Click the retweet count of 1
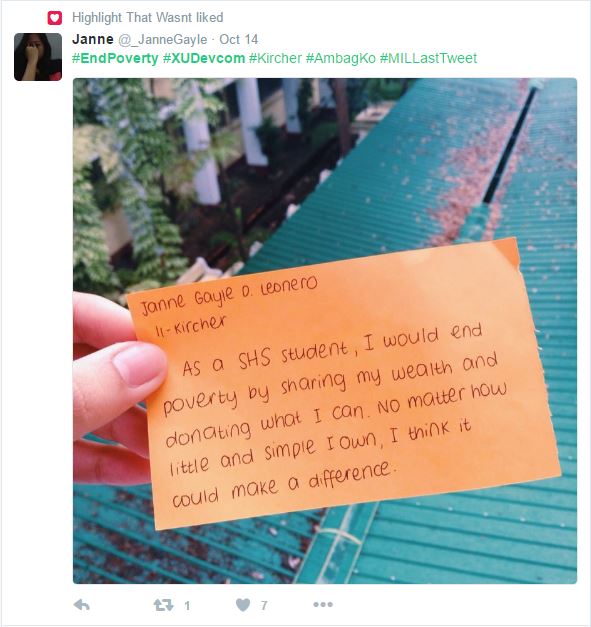The width and height of the screenshot is (591, 627). point(187,606)
